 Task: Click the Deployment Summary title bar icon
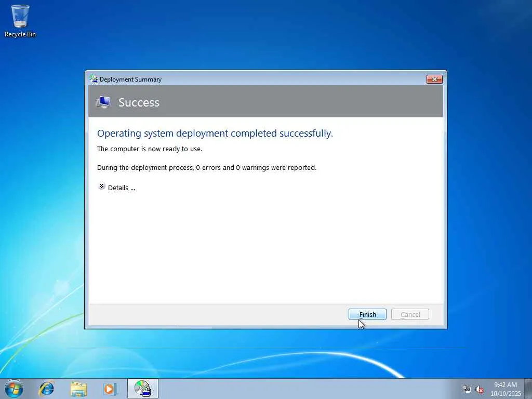coord(94,79)
